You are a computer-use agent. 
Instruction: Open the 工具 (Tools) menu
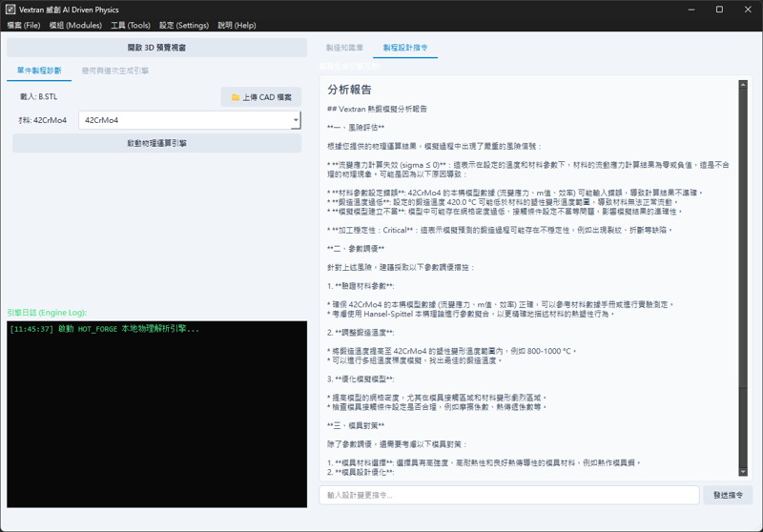(x=130, y=26)
